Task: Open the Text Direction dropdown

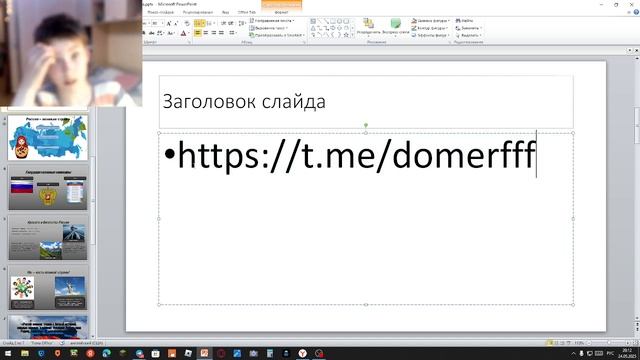Action: click(x=272, y=20)
